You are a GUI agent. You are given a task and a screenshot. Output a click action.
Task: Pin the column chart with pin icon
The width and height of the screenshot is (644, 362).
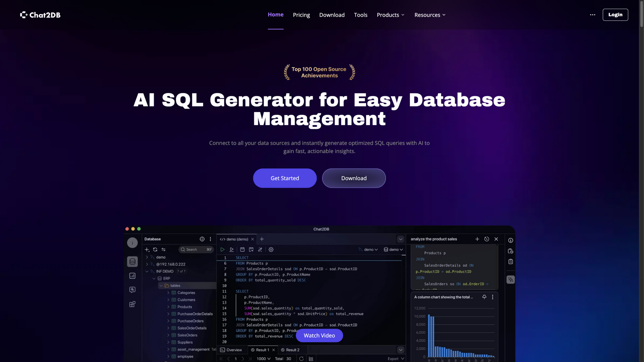[x=484, y=297]
